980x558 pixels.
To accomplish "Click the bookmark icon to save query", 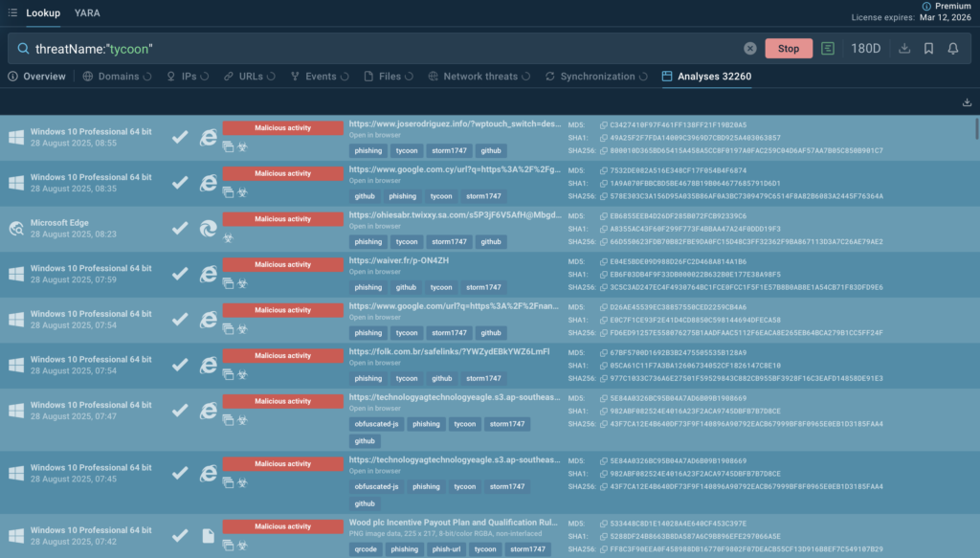I will [928, 49].
